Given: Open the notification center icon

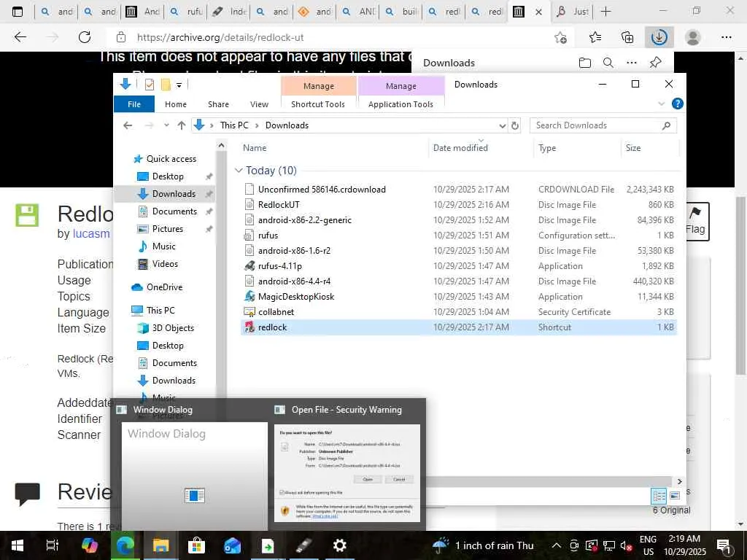Looking at the screenshot, I should (724, 546).
